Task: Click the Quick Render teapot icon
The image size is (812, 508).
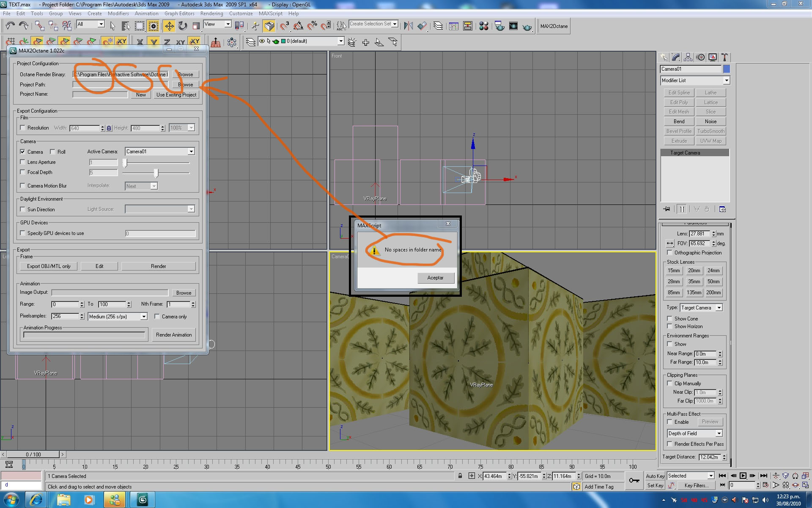Action: pyautogui.click(x=527, y=26)
